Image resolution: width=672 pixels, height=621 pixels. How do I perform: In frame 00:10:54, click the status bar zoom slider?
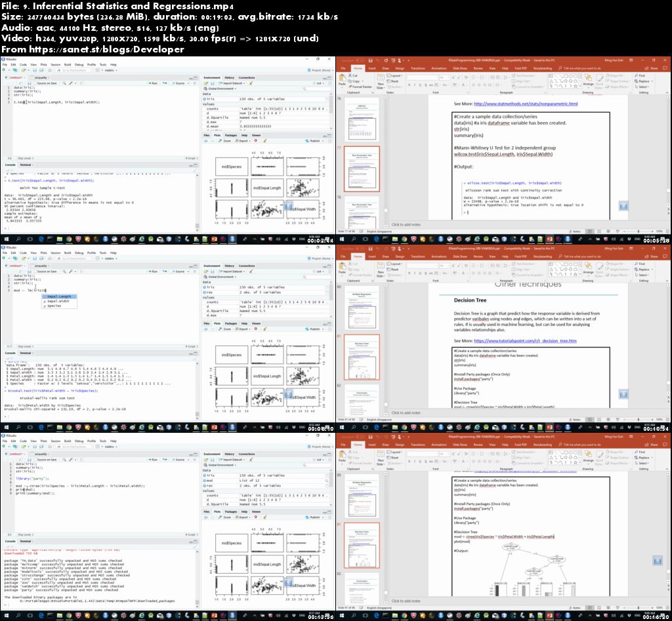(x=638, y=420)
